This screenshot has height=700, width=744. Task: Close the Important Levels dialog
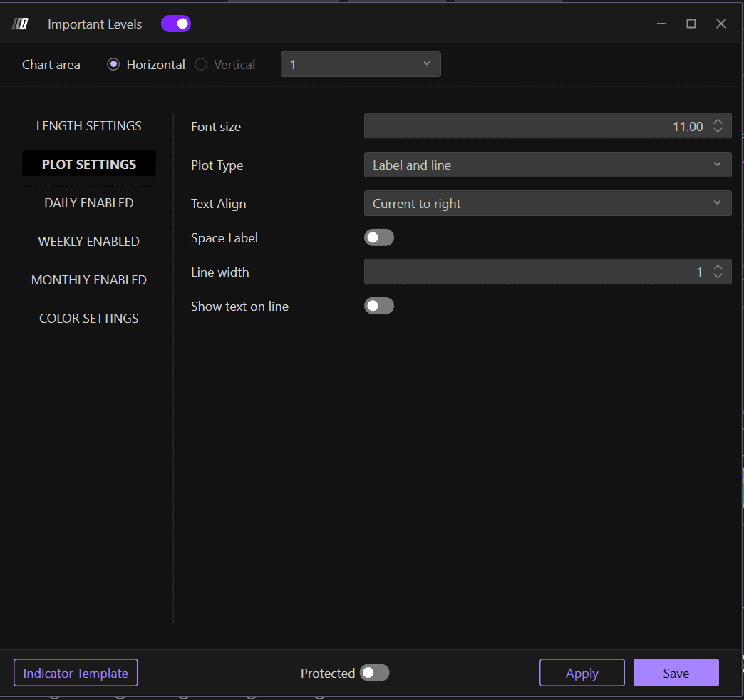tap(721, 24)
